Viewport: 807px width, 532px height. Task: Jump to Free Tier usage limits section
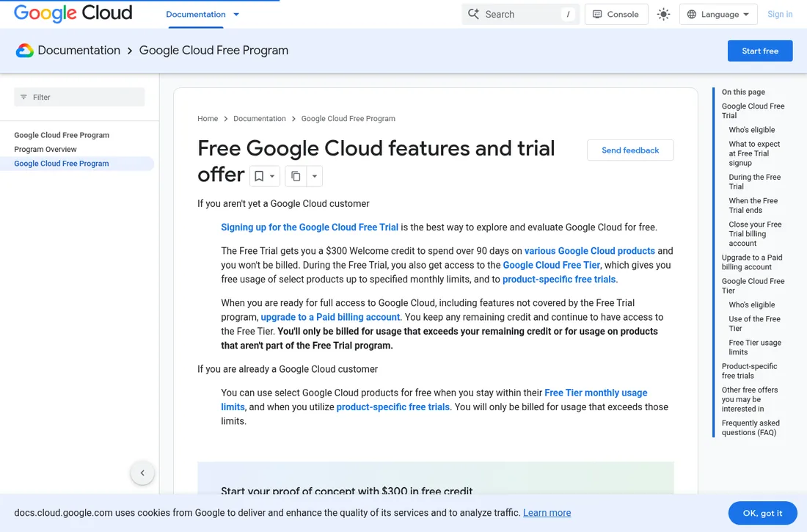[755, 347]
